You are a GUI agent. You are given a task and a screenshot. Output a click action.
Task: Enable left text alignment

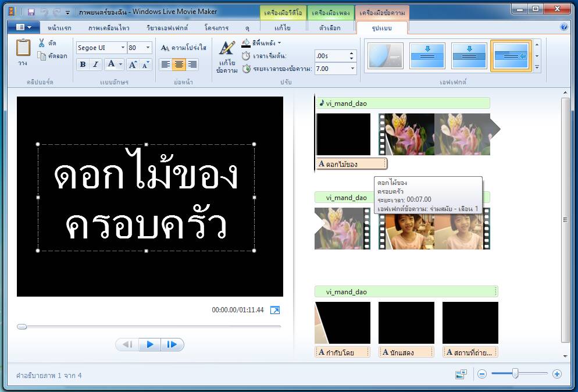tap(166, 65)
